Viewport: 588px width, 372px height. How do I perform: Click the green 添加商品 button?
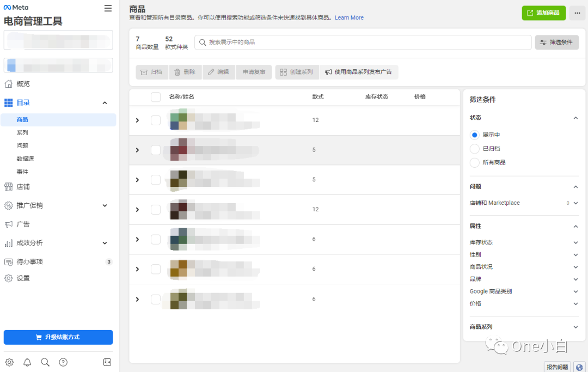pos(543,13)
